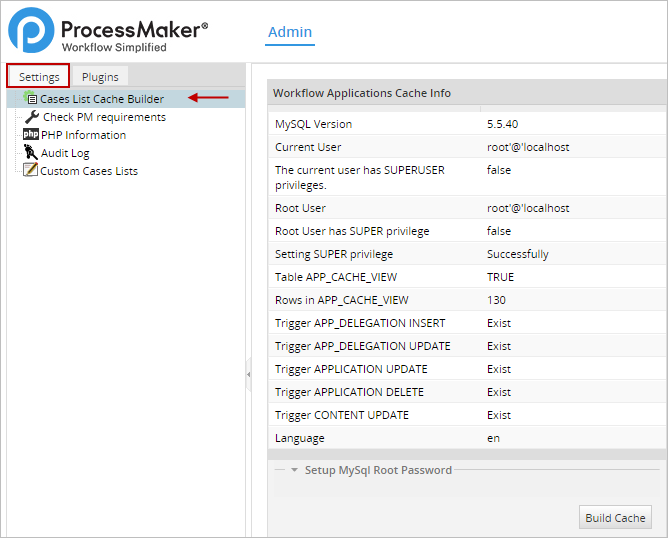Open the Admin top menu tab

click(290, 32)
